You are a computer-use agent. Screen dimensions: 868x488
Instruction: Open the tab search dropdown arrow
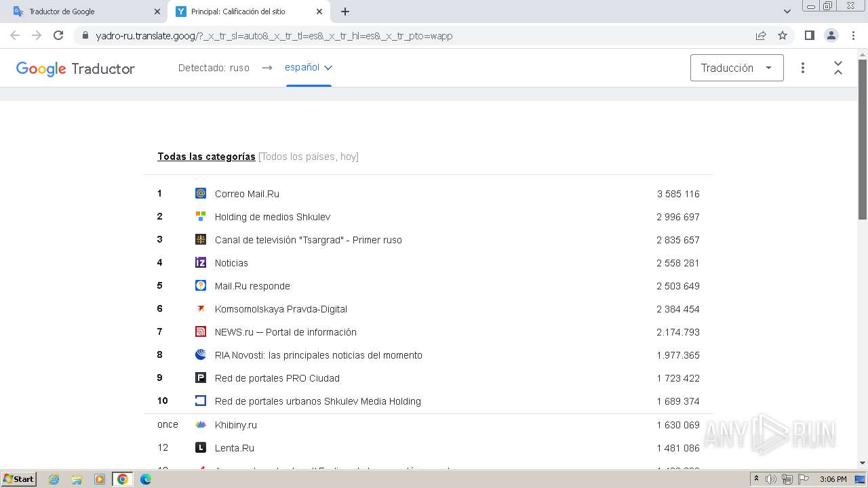coord(787,12)
